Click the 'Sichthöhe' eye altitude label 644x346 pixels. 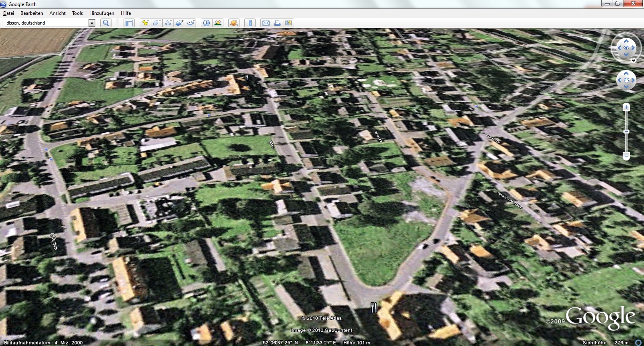click(x=594, y=343)
